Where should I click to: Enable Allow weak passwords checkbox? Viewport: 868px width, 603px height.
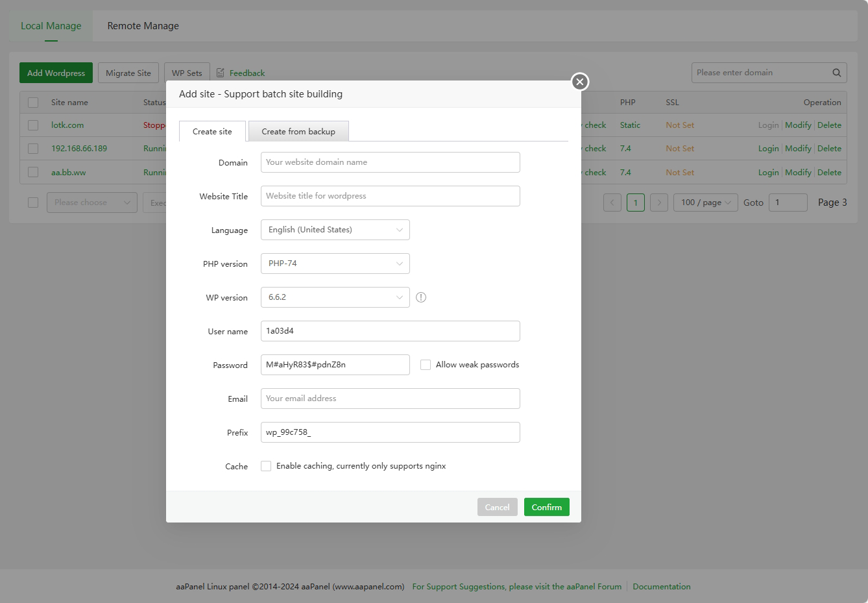click(426, 365)
